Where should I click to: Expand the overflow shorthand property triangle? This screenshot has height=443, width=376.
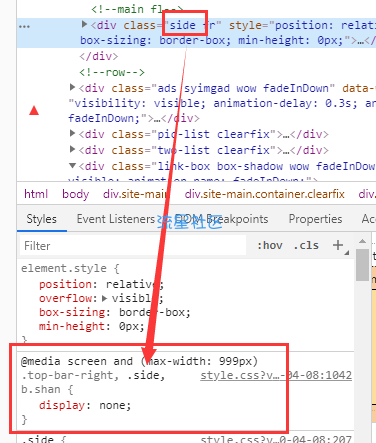104,298
